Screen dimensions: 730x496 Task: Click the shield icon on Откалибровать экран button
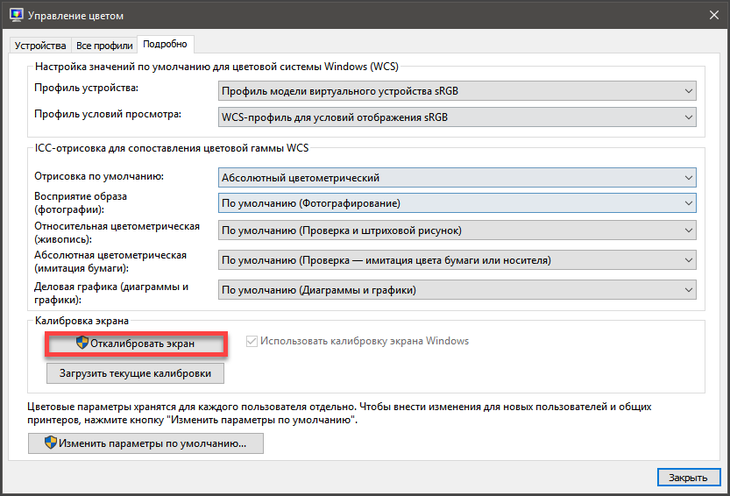[x=82, y=343]
